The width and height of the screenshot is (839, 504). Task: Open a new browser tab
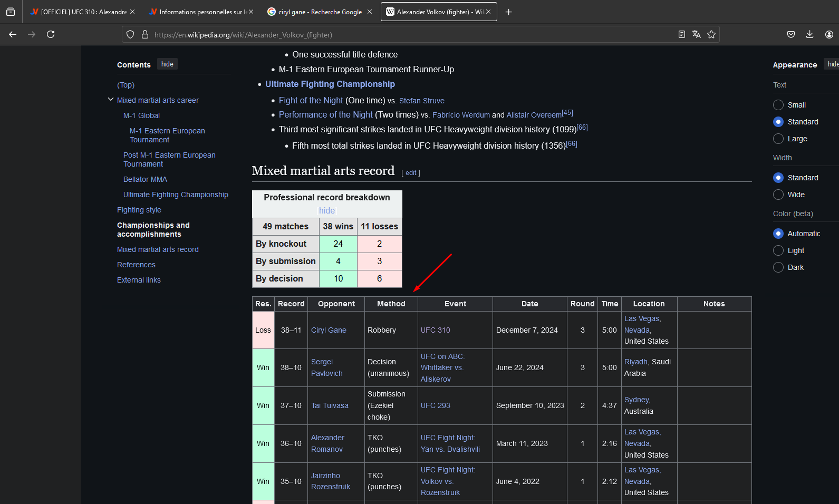point(509,12)
